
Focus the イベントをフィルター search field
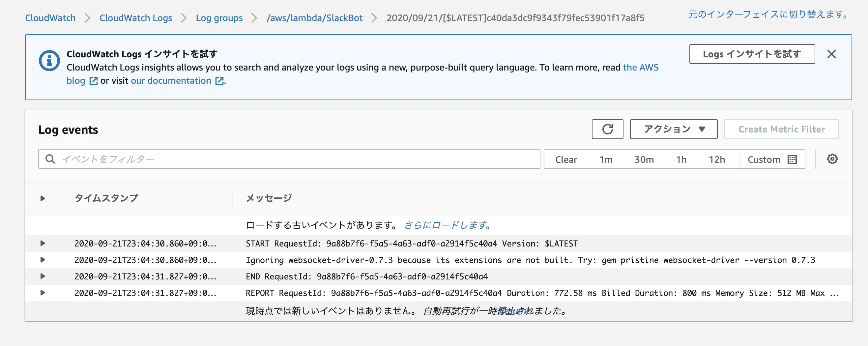289,159
